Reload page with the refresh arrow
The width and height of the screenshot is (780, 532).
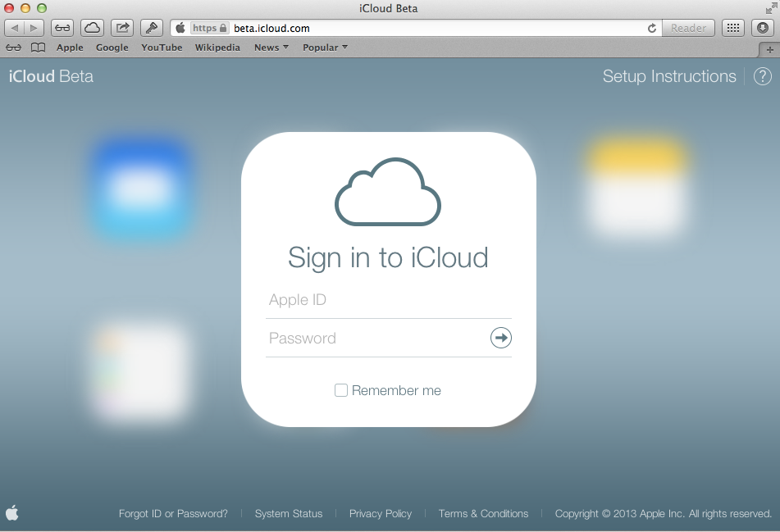pyautogui.click(x=652, y=29)
